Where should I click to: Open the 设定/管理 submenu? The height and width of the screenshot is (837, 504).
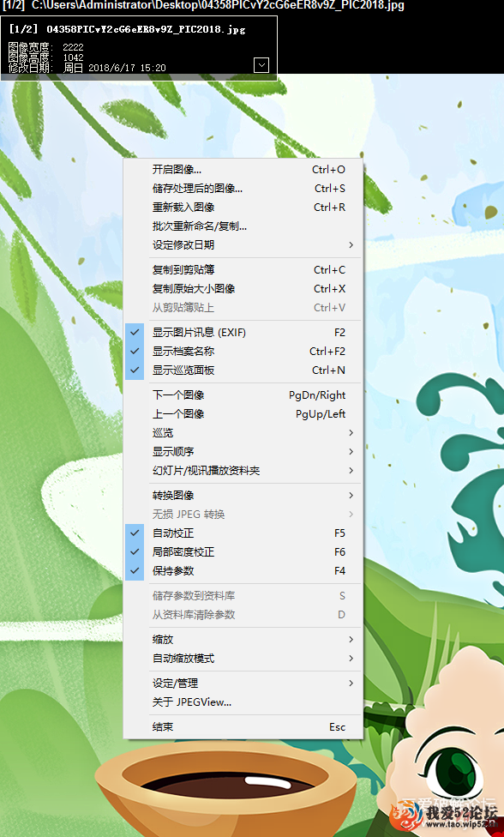pyautogui.click(x=243, y=683)
